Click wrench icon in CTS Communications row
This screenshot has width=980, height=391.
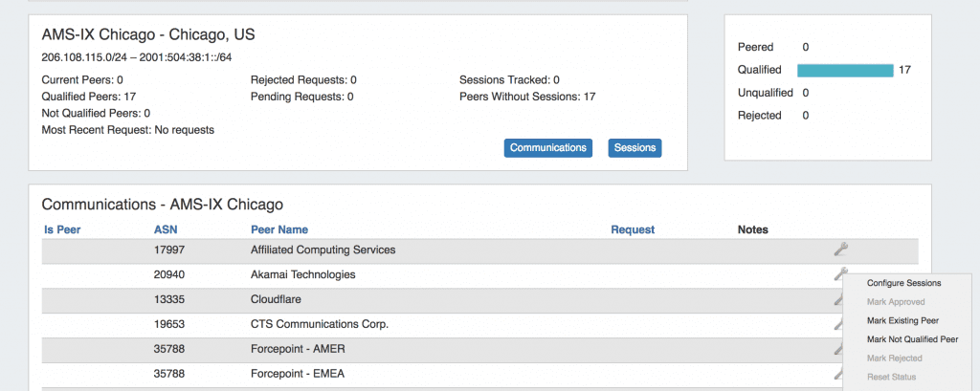tap(837, 325)
